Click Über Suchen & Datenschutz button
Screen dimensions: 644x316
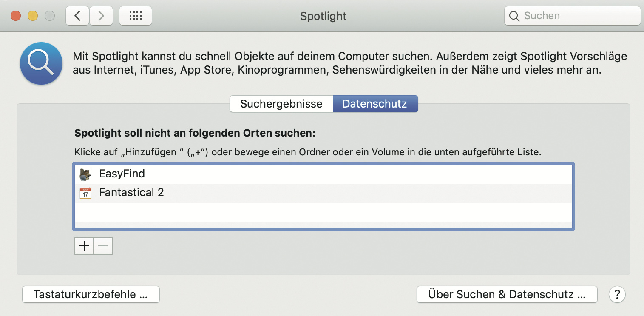click(x=507, y=294)
